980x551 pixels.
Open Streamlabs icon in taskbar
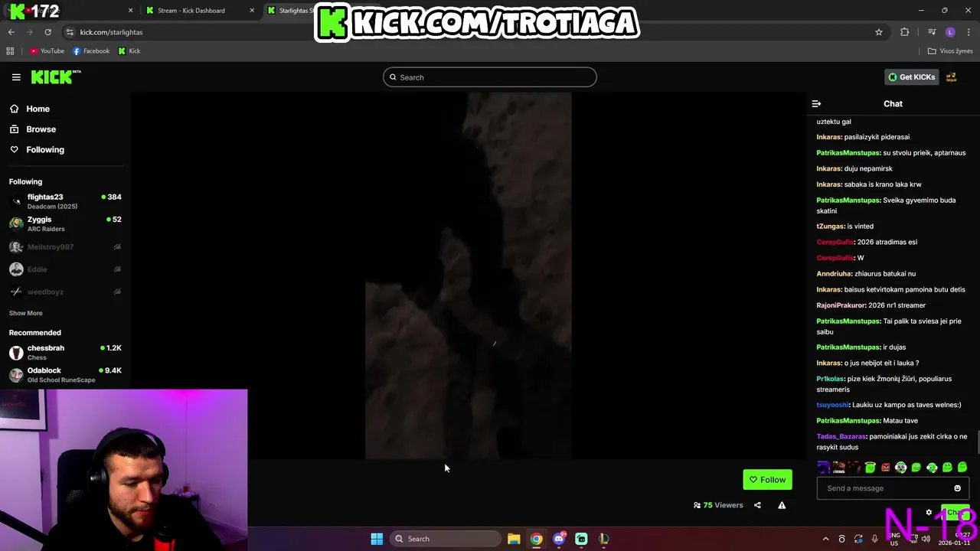click(581, 539)
